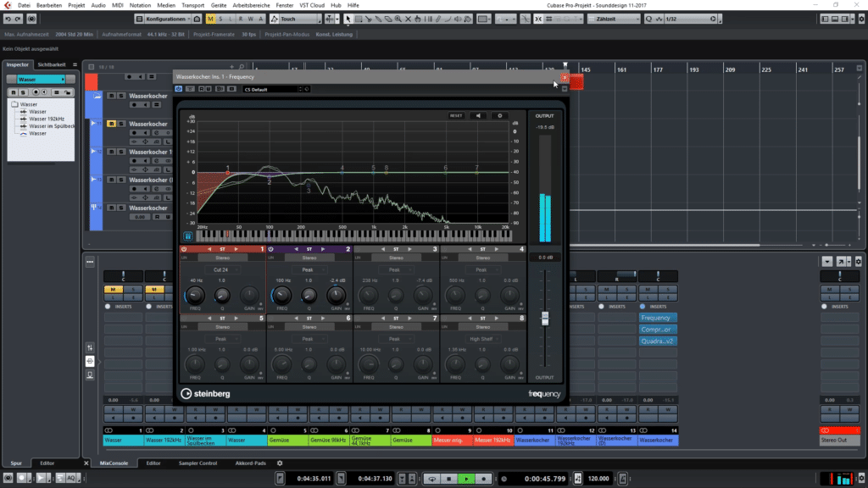Click the Undo arrow in toolbar
868x488 pixels.
8,19
